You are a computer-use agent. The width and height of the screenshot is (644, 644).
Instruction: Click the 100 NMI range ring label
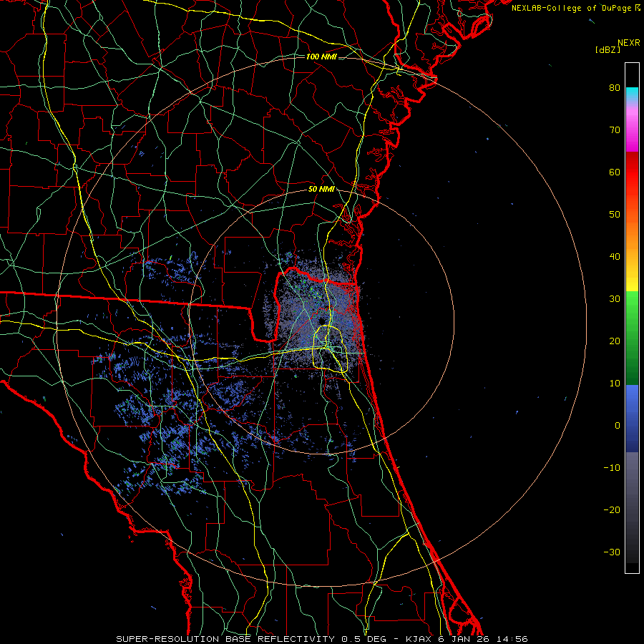click(x=321, y=57)
